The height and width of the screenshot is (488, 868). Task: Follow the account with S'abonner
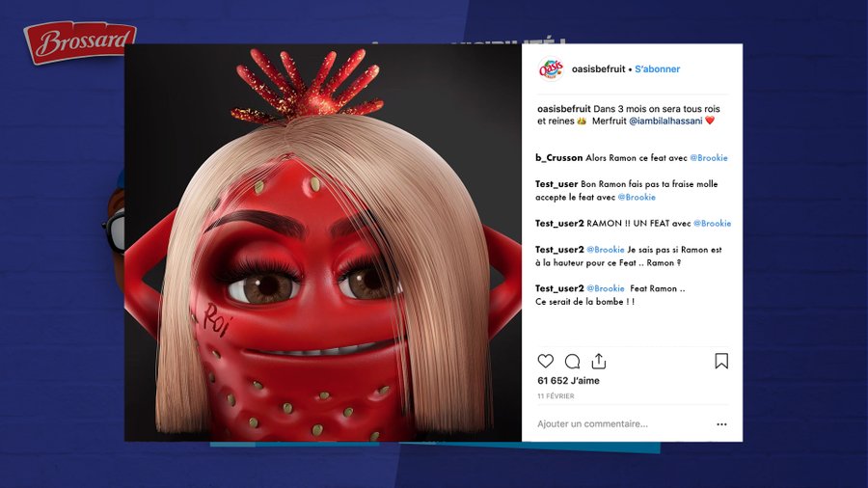pos(657,69)
